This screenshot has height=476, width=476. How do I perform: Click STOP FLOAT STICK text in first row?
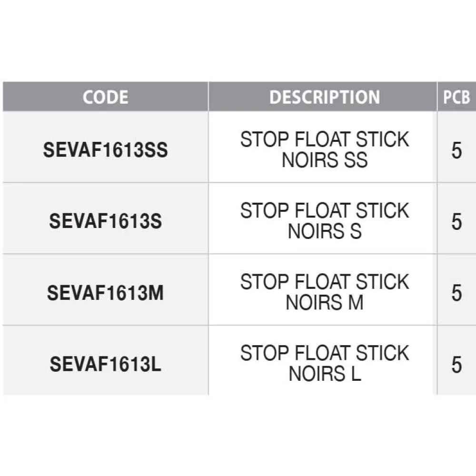(x=325, y=140)
